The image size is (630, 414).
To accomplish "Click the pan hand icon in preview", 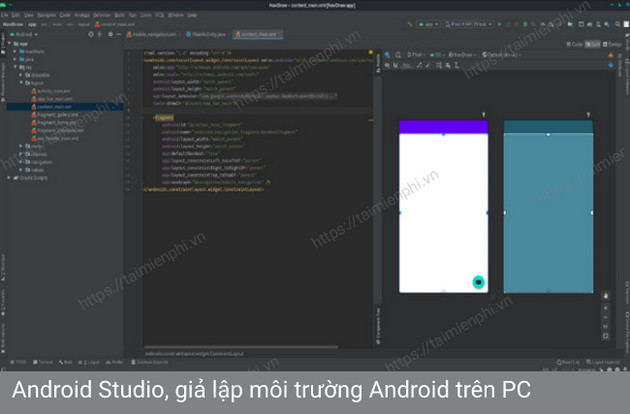I will tap(605, 296).
